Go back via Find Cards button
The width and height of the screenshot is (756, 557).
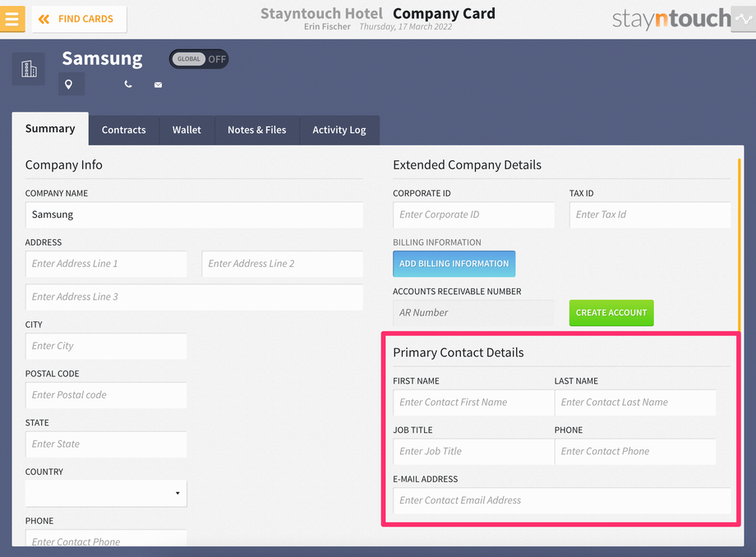80,19
